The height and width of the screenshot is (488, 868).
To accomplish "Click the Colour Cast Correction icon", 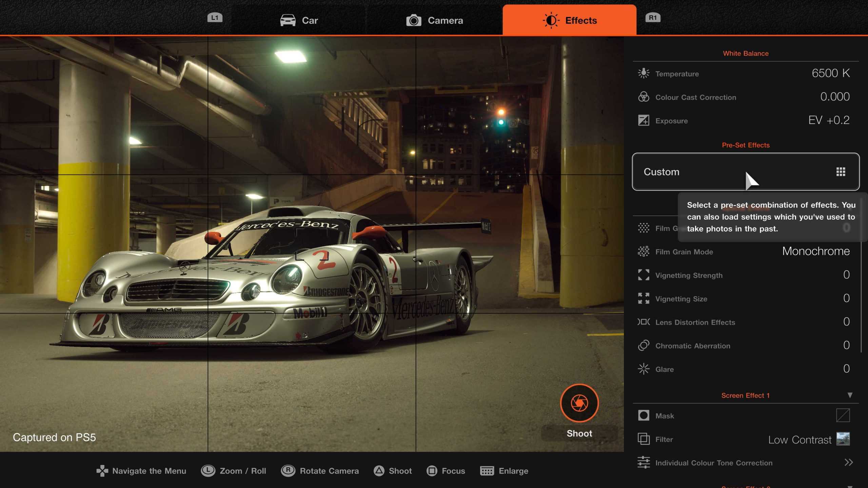I will click(643, 97).
